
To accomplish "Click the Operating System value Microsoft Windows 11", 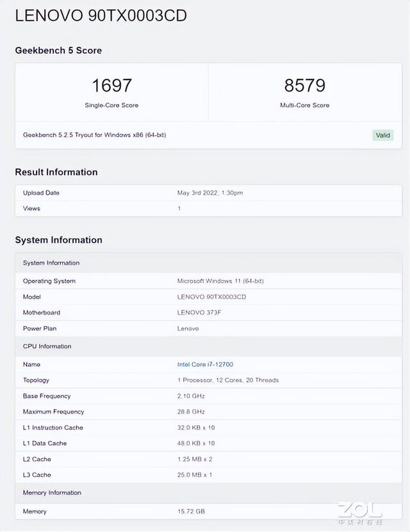I will [220, 281].
